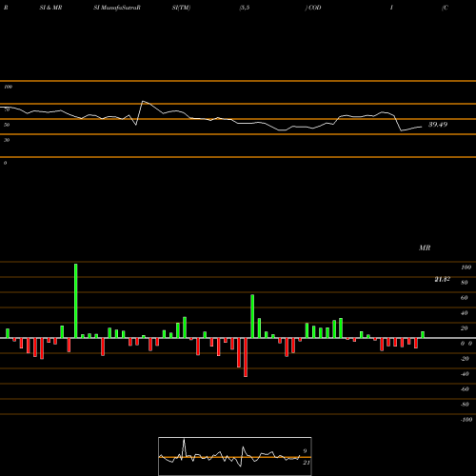Click the deepest red MR histogram bar

pos(246,357)
